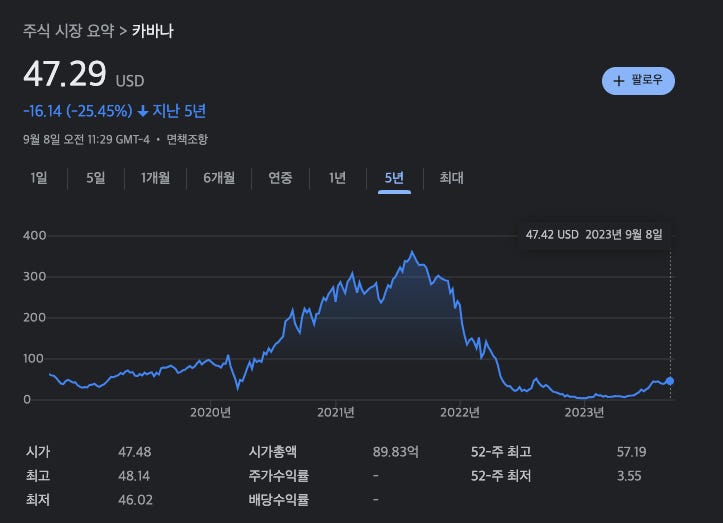Click the market cap value 89.83억

click(396, 452)
